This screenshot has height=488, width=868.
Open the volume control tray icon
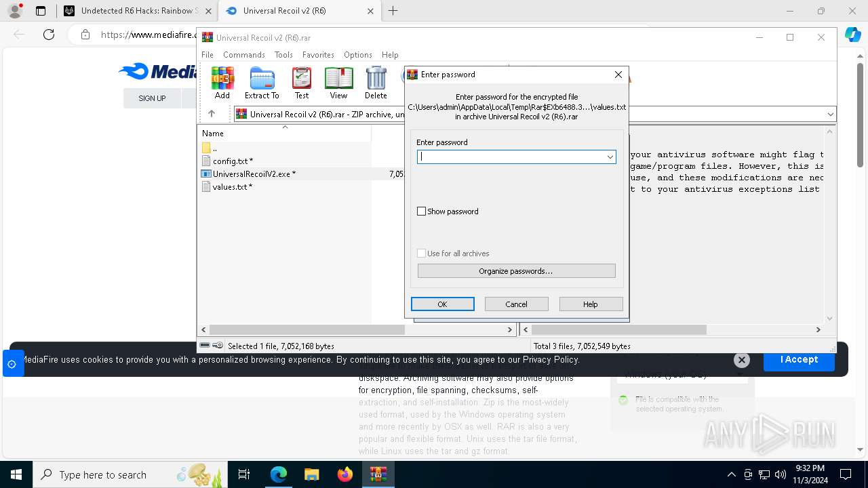point(781,474)
